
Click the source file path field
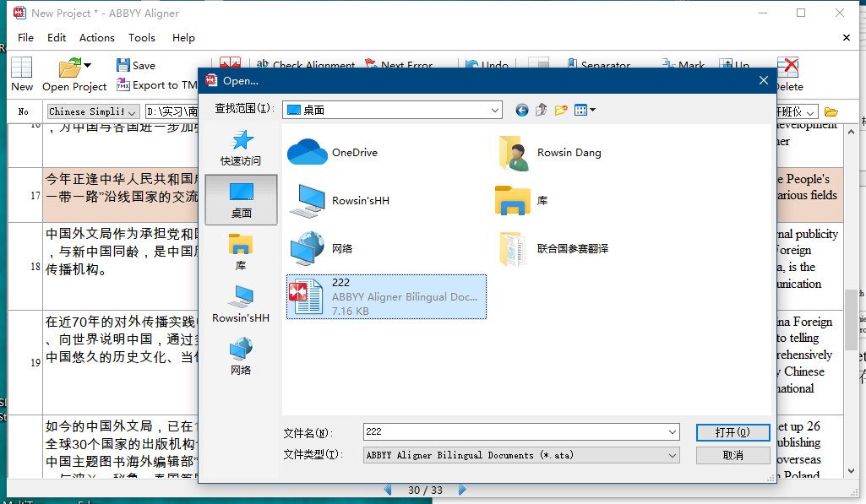[172, 111]
